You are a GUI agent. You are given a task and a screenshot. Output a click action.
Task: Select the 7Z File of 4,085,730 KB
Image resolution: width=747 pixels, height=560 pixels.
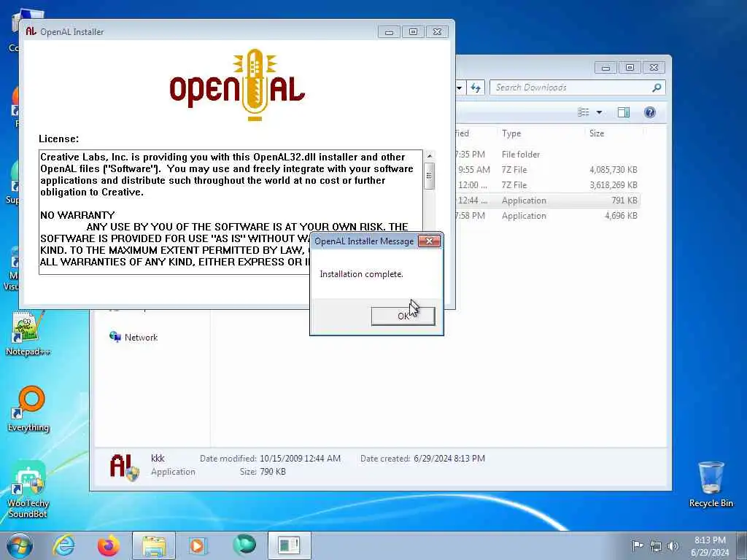547,169
